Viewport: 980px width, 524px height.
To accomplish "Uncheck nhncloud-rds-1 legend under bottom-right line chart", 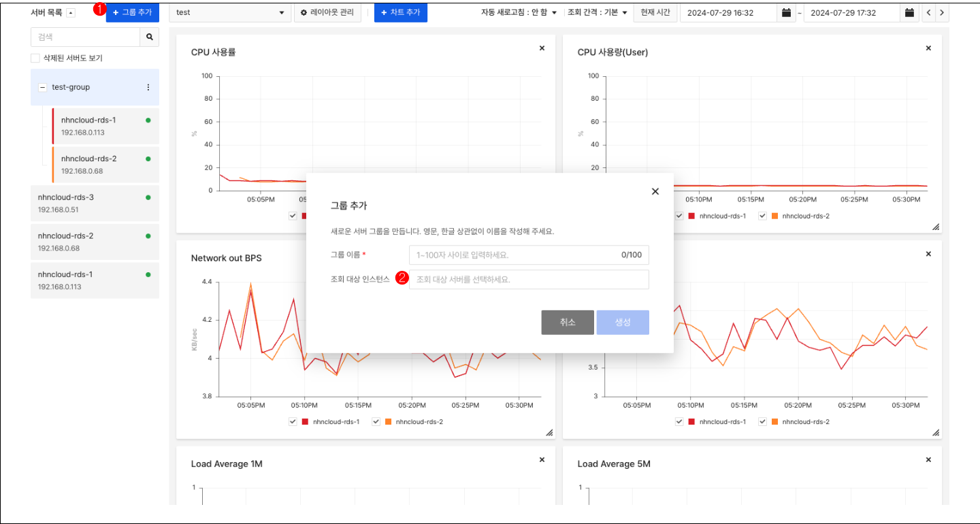I will (679, 422).
